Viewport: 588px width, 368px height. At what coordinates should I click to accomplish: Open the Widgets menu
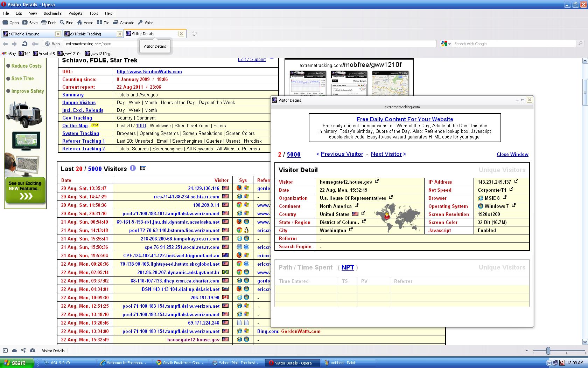point(75,13)
